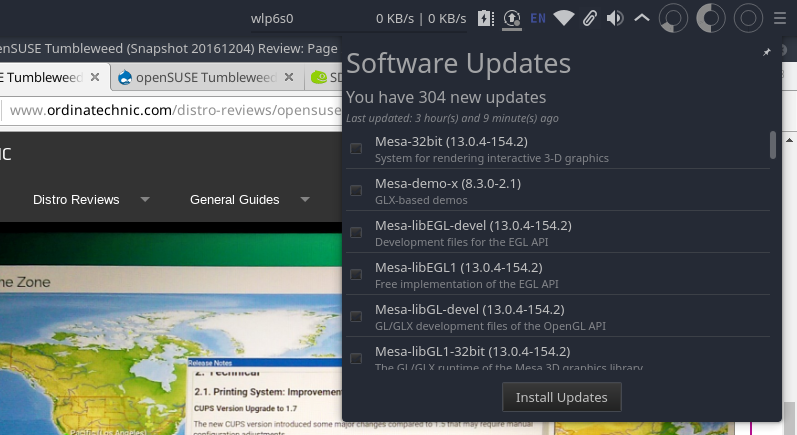Open the volume speaker tray icon
Viewport: 797px width, 435px height.
point(616,19)
